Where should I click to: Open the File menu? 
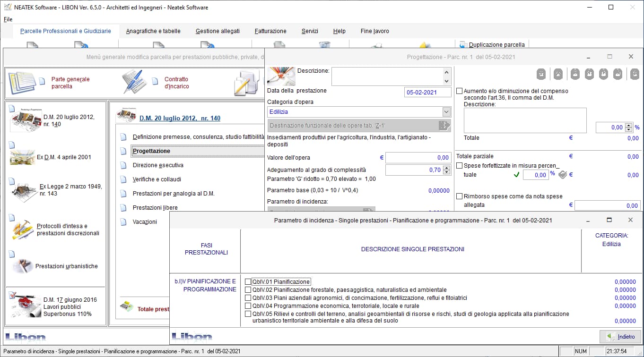click(x=8, y=19)
